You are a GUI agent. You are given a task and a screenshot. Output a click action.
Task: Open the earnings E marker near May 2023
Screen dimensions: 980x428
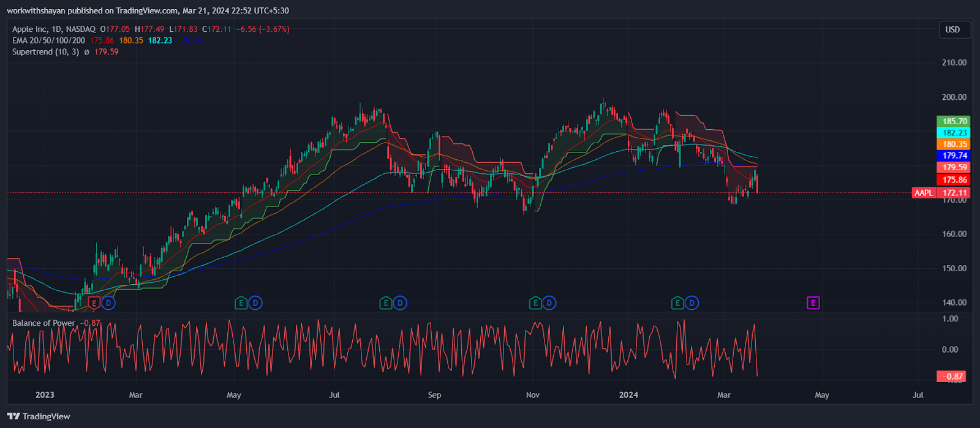click(241, 302)
